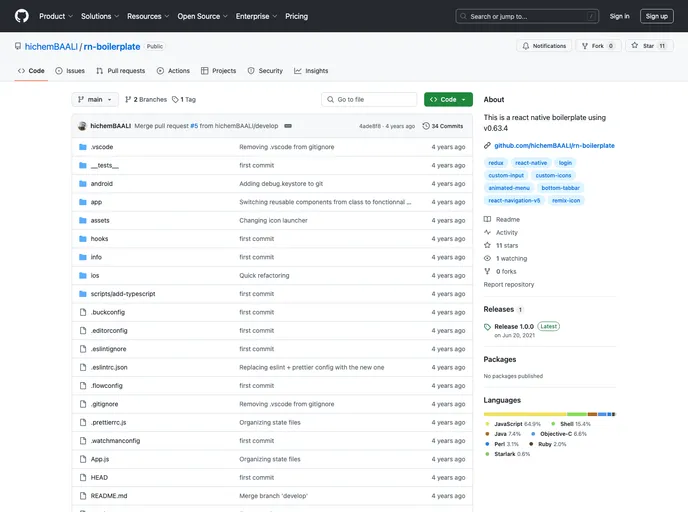
Task: Click the release tag icon
Action: click(x=487, y=327)
